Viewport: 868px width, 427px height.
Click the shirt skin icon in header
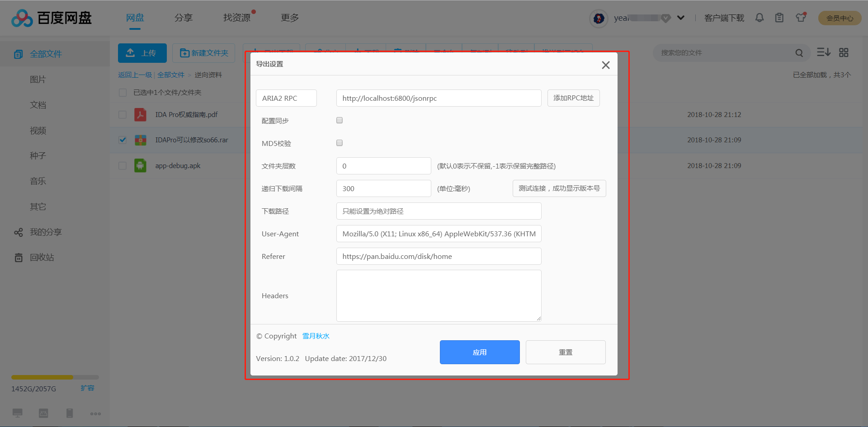click(x=801, y=18)
